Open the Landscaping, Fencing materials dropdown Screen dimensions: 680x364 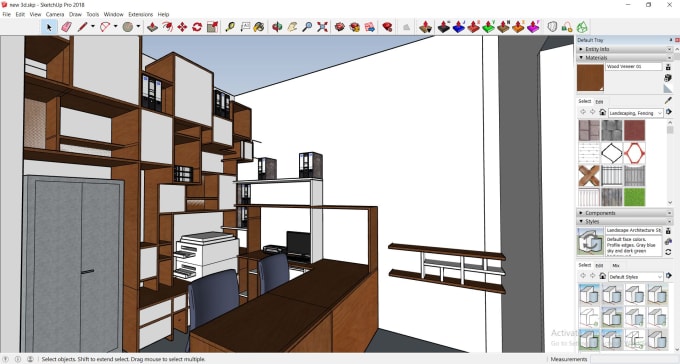point(635,113)
